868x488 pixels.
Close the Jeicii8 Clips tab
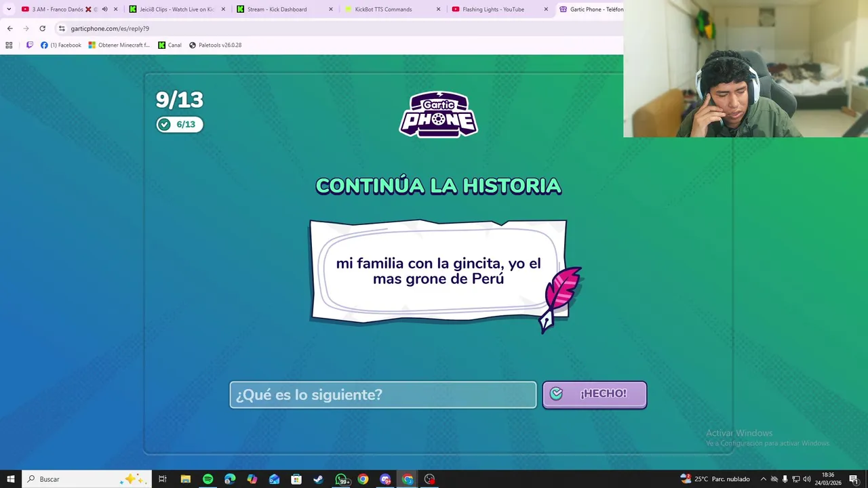(x=223, y=9)
